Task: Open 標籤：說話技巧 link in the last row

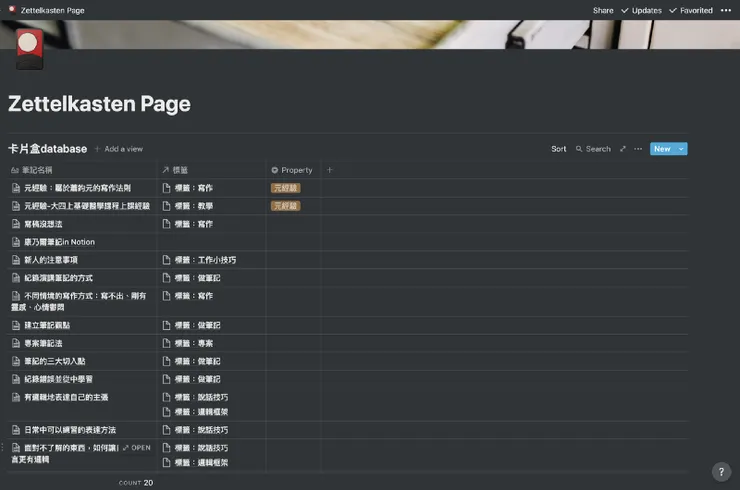Action: click(202, 448)
